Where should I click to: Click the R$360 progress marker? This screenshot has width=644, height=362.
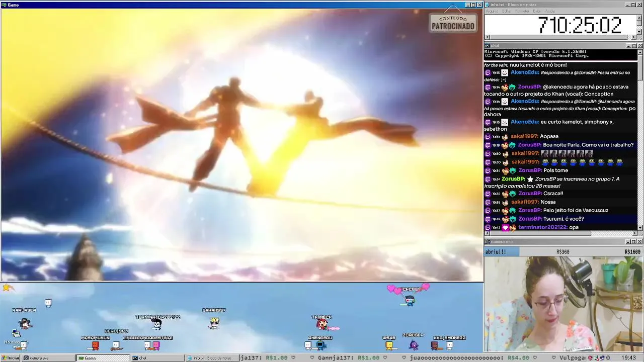pyautogui.click(x=562, y=252)
